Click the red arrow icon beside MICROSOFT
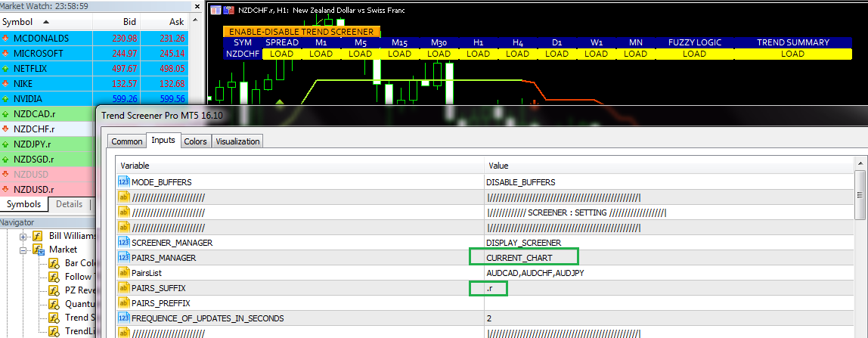The width and height of the screenshot is (868, 338). pos(5,54)
